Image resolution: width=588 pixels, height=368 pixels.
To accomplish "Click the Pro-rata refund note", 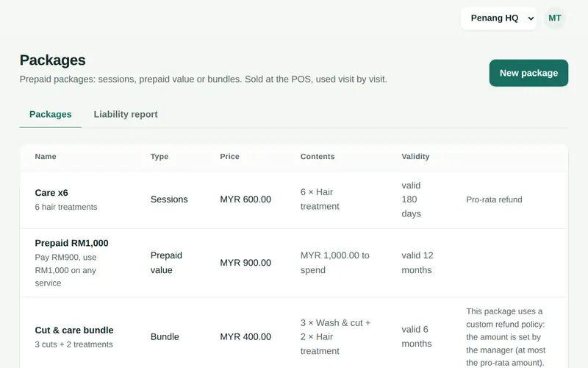I will [494, 199].
